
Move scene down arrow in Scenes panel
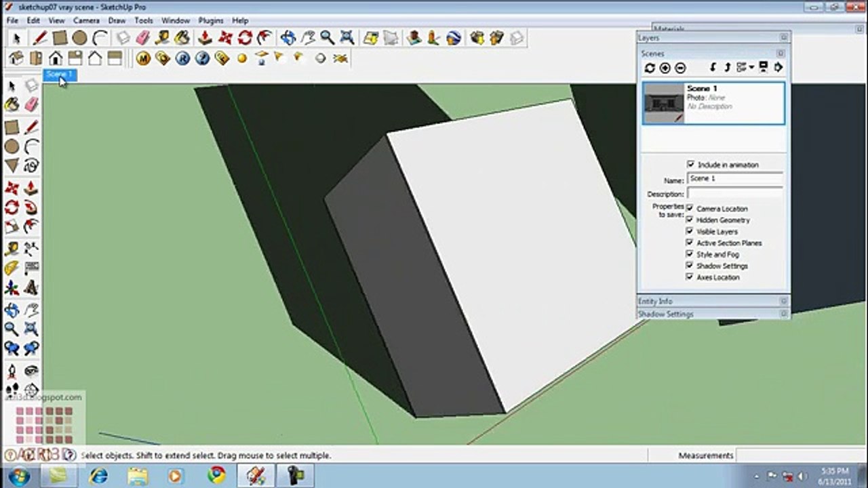(x=713, y=68)
